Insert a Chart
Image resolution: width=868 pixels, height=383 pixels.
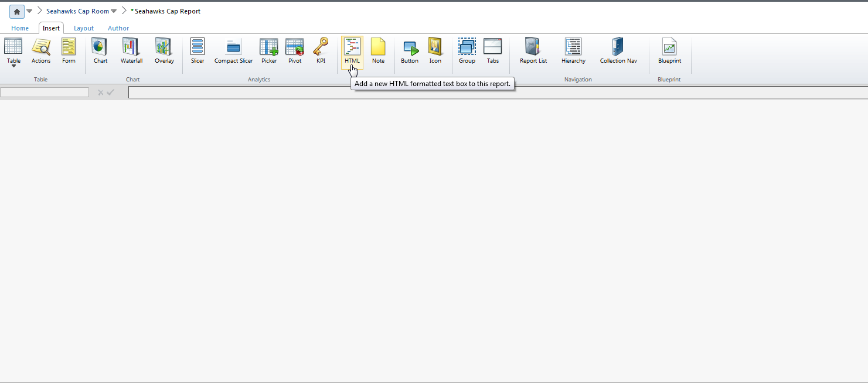[100, 52]
